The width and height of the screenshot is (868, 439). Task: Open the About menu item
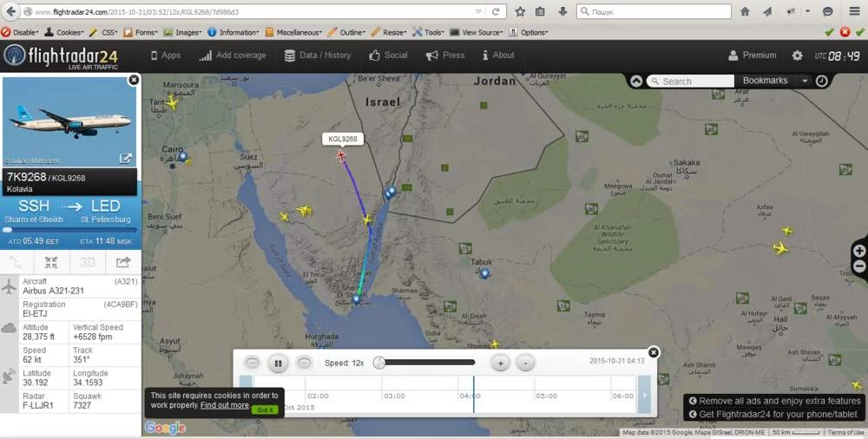tap(498, 56)
